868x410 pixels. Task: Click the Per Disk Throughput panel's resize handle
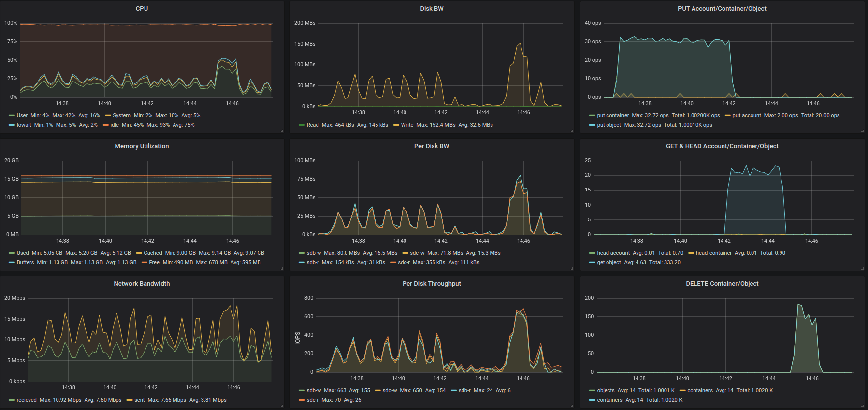coord(572,406)
